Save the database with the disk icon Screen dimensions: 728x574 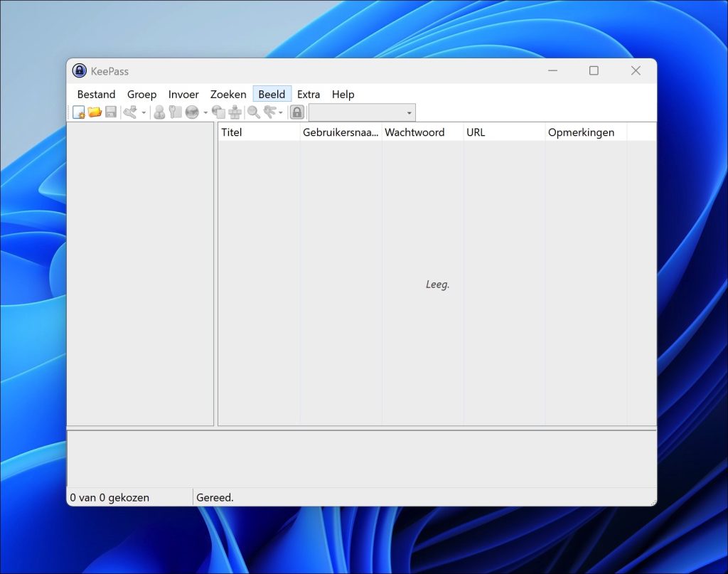pos(109,112)
